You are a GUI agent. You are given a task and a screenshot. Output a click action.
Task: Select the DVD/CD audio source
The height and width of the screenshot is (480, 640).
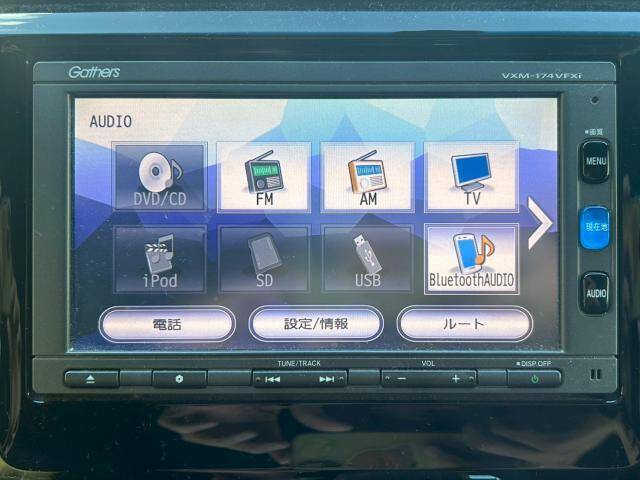coord(160,176)
